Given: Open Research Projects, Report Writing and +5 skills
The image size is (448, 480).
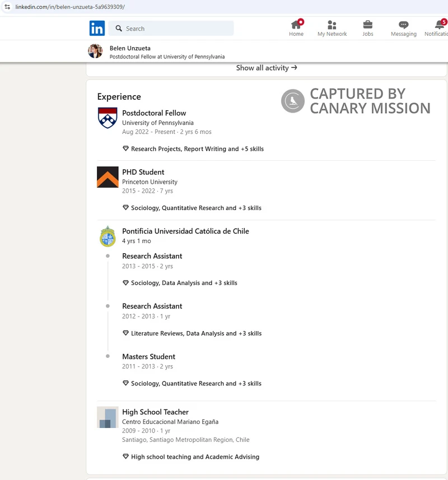Looking at the screenshot, I should click(197, 149).
